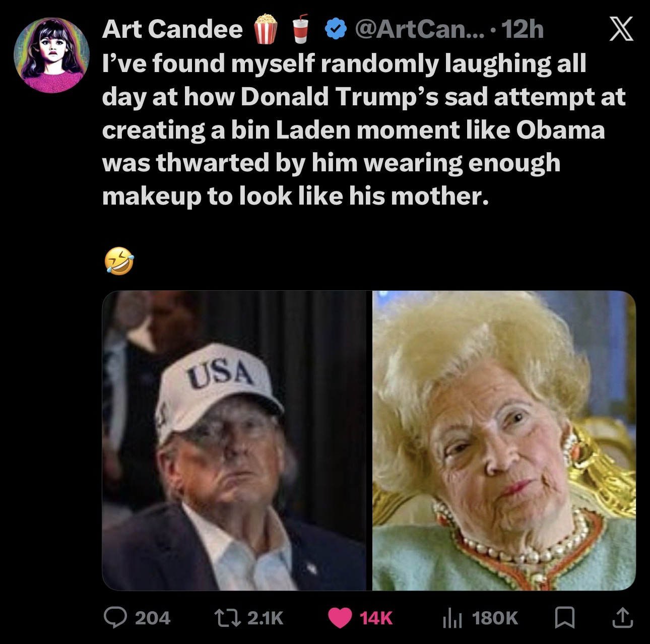Open the 204 replies count

(x=153, y=617)
